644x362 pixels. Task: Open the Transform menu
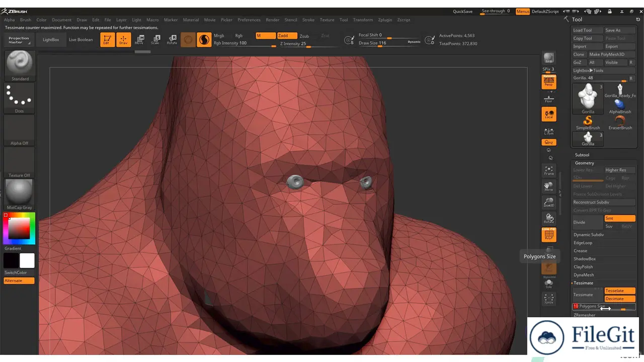[x=363, y=20]
